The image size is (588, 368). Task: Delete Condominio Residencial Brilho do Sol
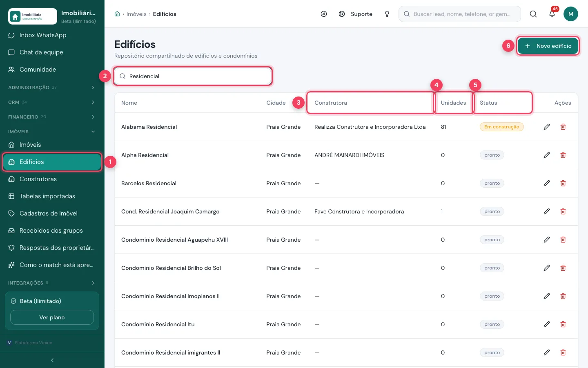tap(563, 268)
